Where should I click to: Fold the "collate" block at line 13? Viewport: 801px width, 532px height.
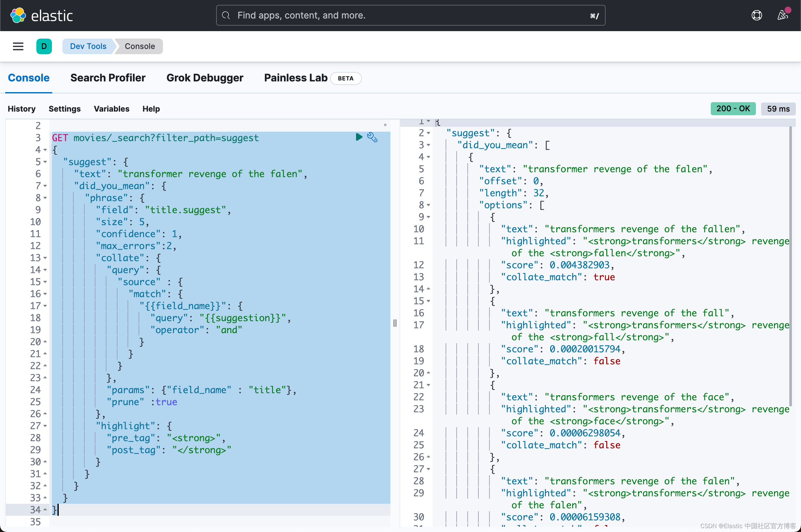[45, 258]
